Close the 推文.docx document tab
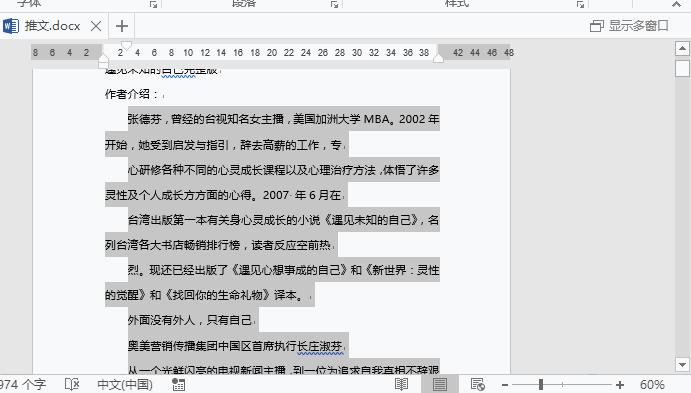Screen dimensions: 691x393 (x=96, y=26)
